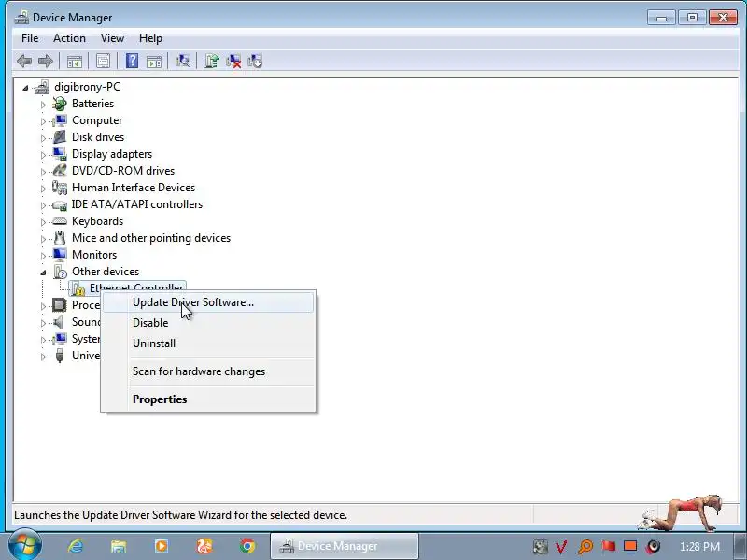Expand the Disk drives node arrow
The image size is (747, 560).
point(43,138)
